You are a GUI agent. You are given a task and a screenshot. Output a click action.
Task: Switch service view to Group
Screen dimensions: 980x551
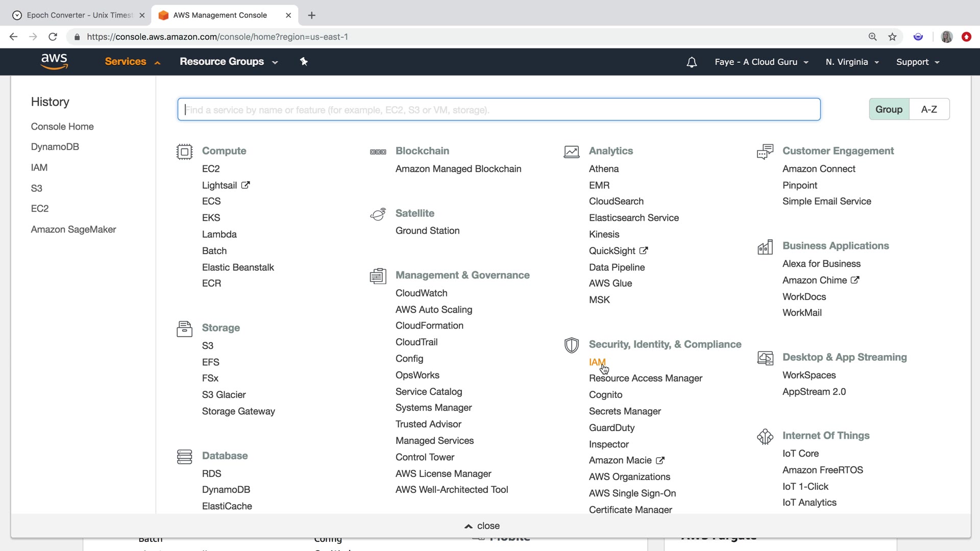[889, 109]
